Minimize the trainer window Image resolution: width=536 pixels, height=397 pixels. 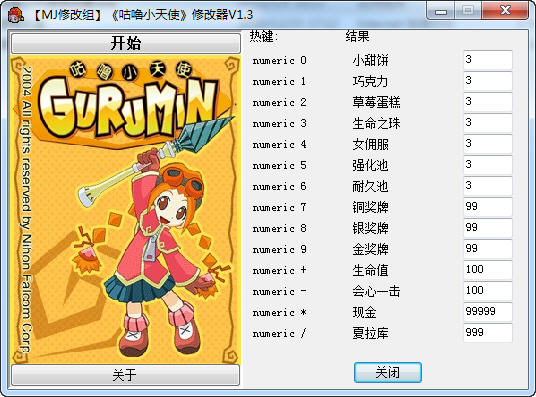pos(441,11)
